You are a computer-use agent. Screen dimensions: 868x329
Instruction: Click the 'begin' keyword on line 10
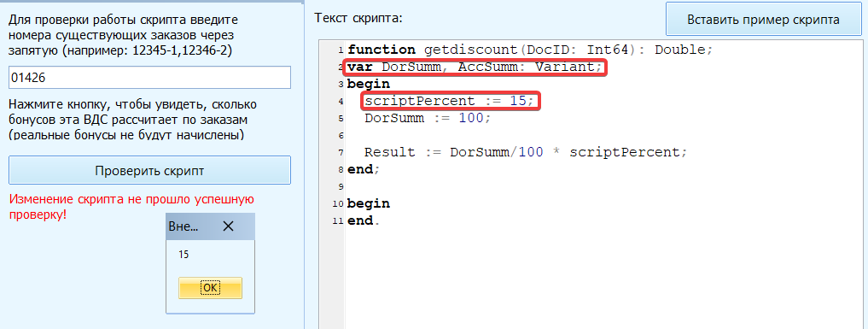tap(368, 204)
